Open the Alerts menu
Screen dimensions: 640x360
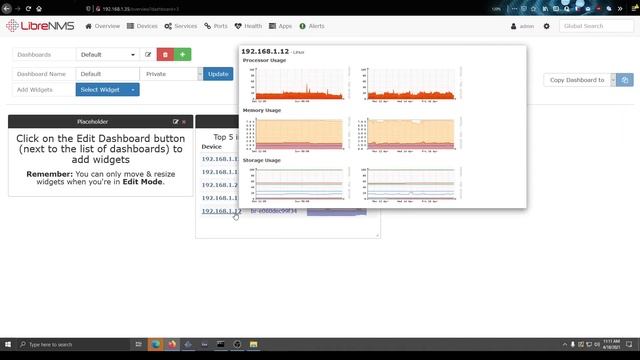pos(312,26)
